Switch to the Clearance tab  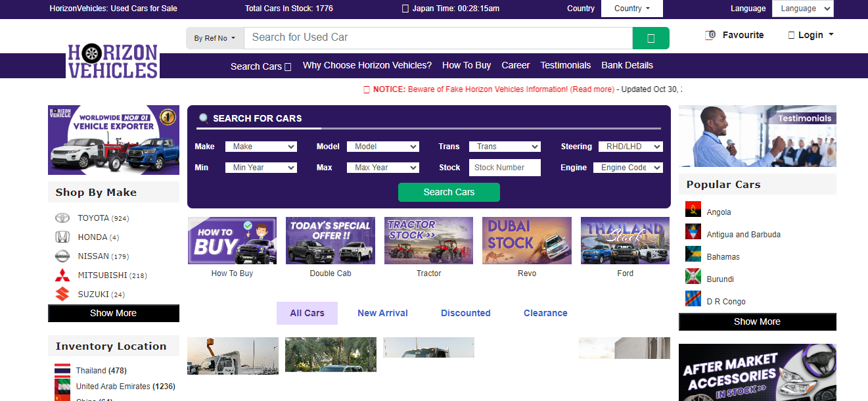545,313
